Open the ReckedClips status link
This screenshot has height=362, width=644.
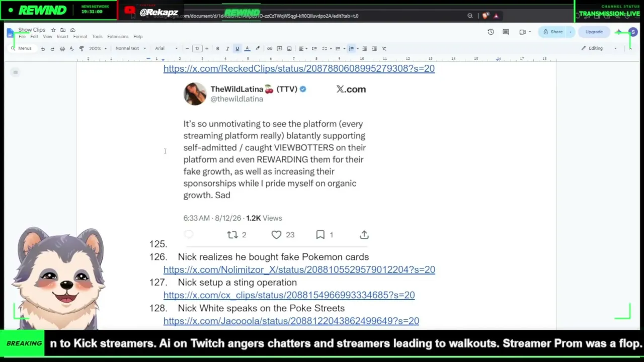299,69
